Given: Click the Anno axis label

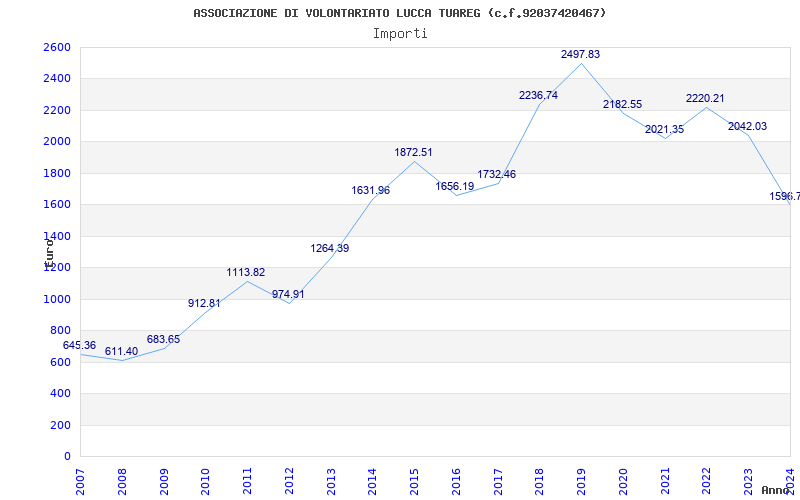Looking at the screenshot, I should (775, 490).
